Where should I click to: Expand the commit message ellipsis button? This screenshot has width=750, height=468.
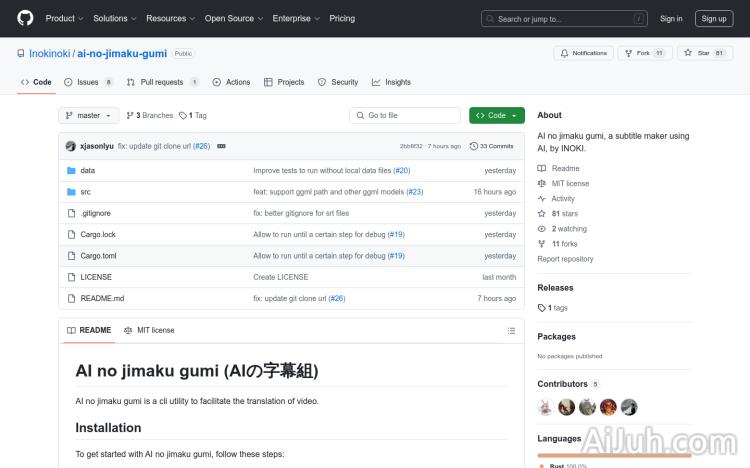(221, 146)
